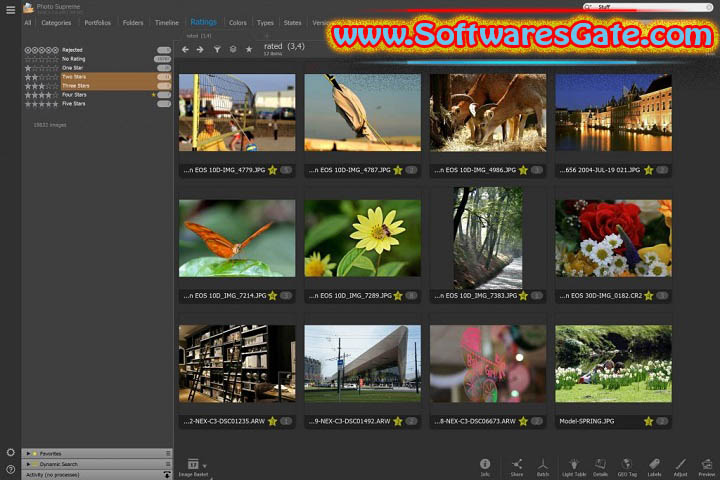Go forward with the right arrow
The image size is (720, 480).
coord(200,50)
